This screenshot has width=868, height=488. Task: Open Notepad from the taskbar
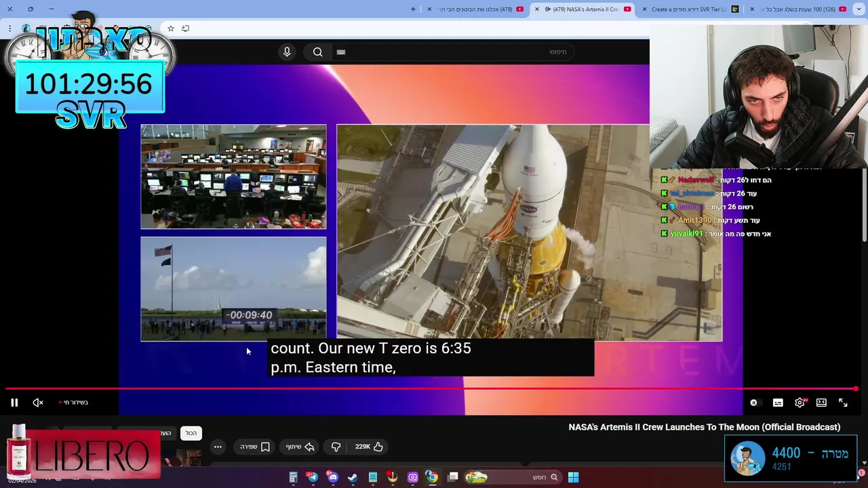pyautogui.click(x=372, y=477)
